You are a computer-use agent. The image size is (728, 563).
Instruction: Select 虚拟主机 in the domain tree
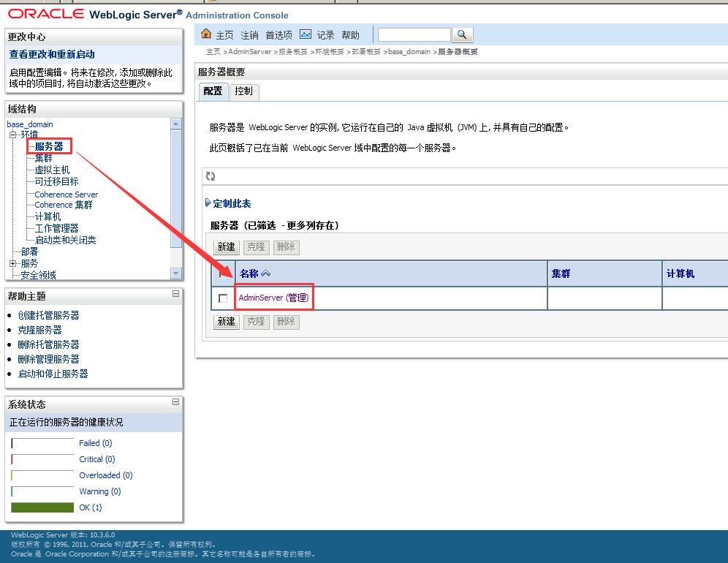[53, 170]
